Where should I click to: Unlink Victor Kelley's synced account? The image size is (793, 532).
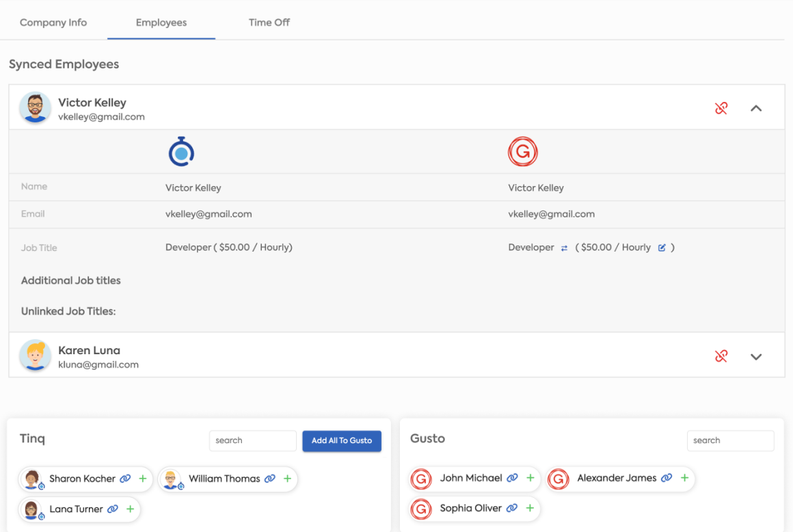[721, 108]
